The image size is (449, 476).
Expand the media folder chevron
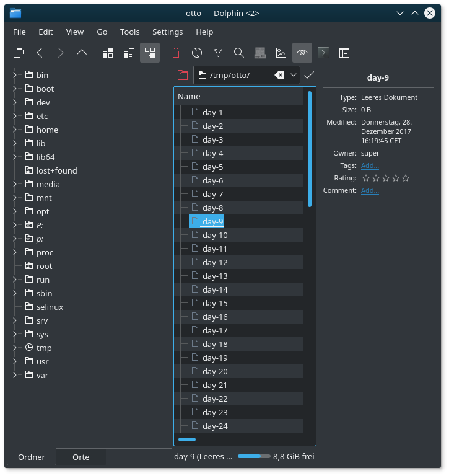[15, 184]
